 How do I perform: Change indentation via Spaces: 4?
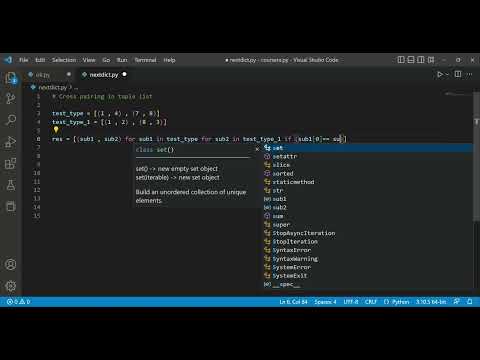[x=325, y=302]
